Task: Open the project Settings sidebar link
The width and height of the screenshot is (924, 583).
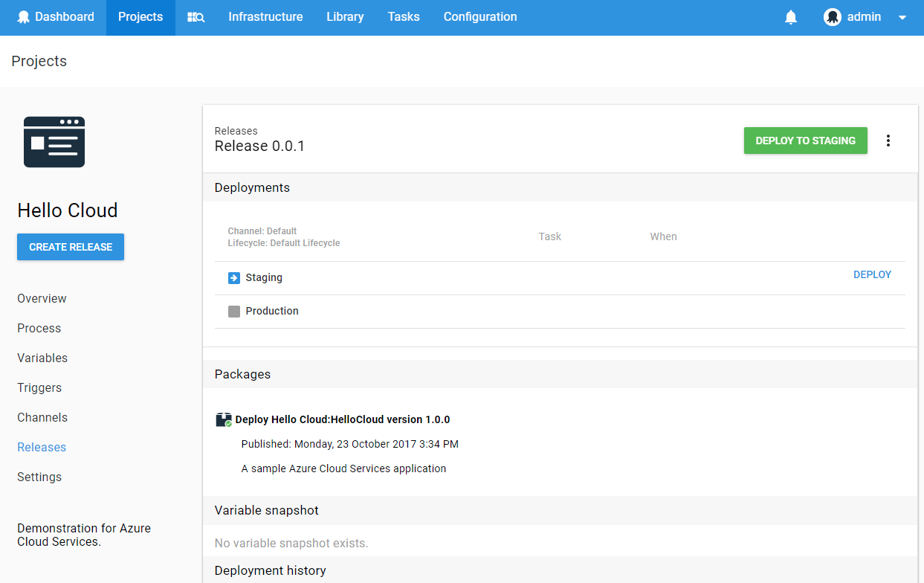Action: coord(39,477)
